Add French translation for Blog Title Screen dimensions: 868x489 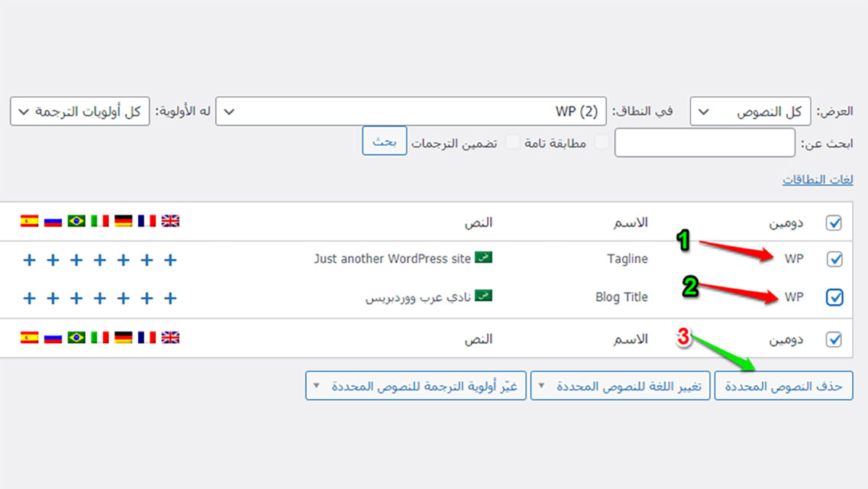tap(147, 298)
